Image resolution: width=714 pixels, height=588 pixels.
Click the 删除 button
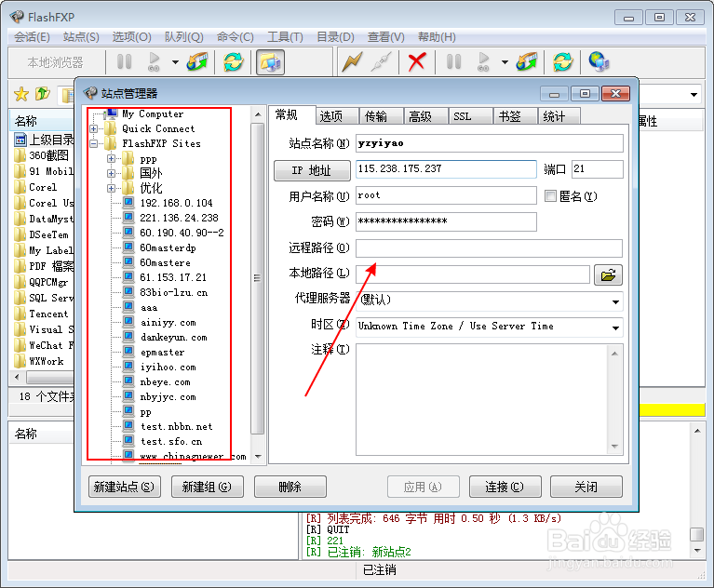click(x=290, y=487)
